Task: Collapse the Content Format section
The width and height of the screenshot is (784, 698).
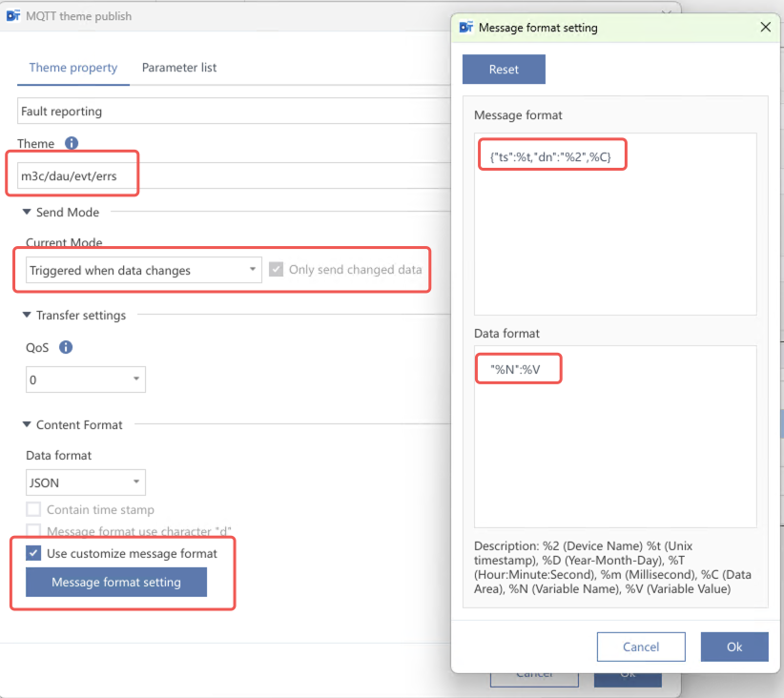Action: [x=27, y=424]
